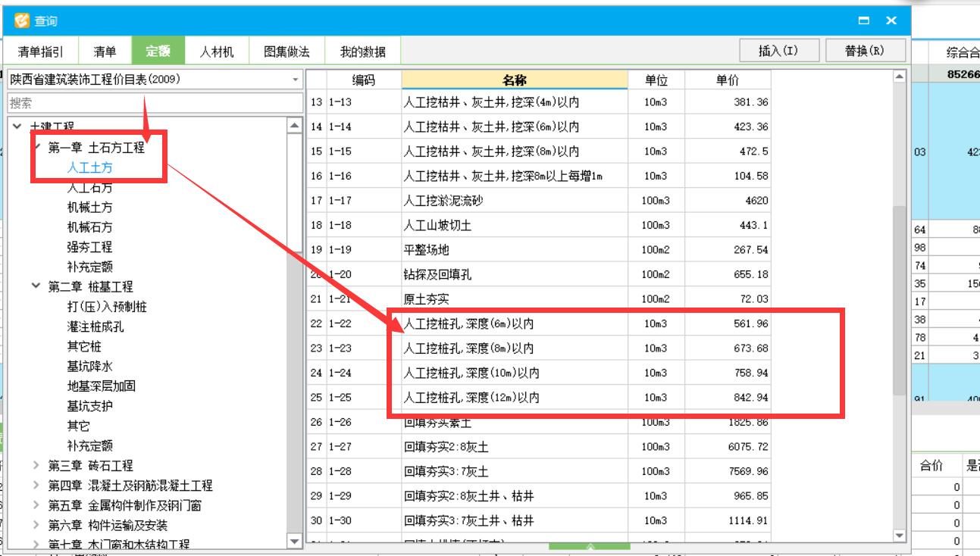Select the 回填夯实3:7灰土 row
The image size is (980, 556).
click(539, 471)
